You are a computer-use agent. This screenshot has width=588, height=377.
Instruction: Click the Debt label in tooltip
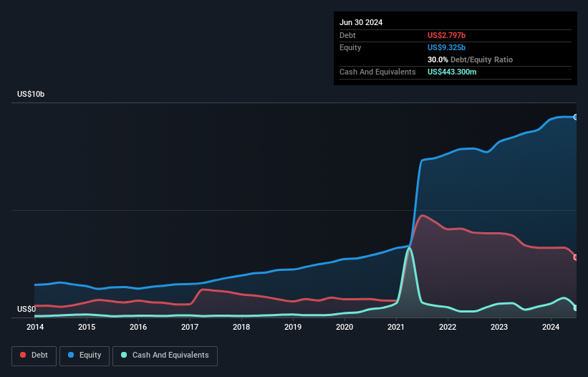coord(347,35)
